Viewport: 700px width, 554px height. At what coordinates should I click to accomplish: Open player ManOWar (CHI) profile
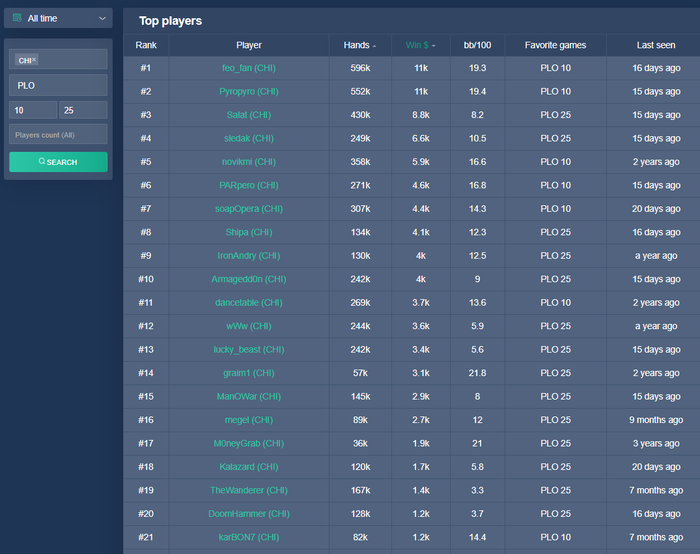coord(249,396)
